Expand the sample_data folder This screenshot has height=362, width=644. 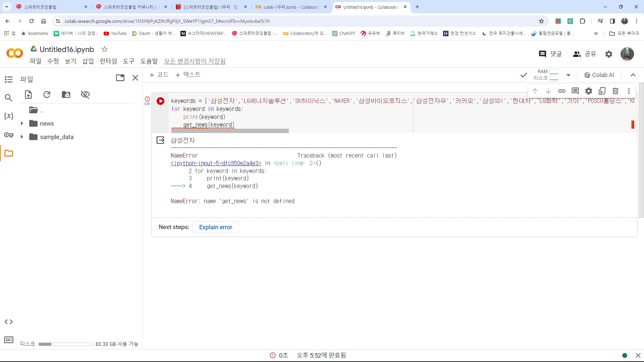tap(22, 137)
